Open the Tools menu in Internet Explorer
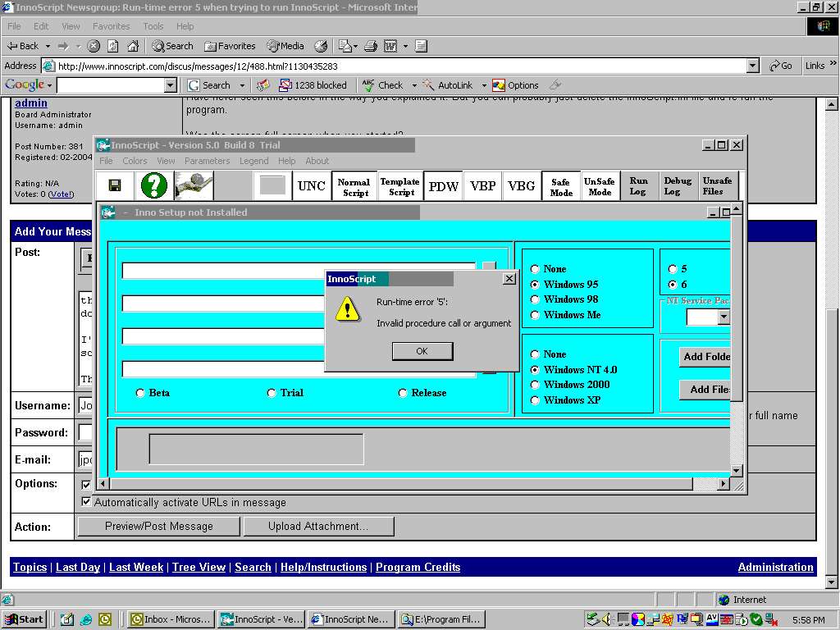Screen dimensions: 840x630 coord(153,26)
